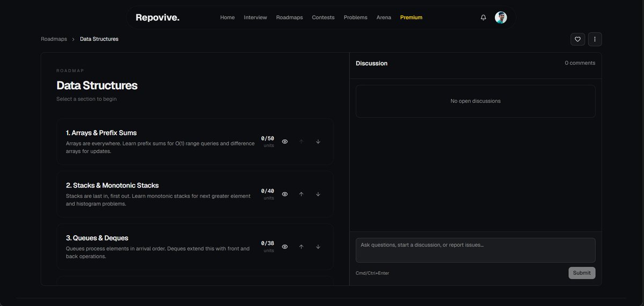Submit the discussion comment
This screenshot has width=644, height=306.
(x=582, y=273)
